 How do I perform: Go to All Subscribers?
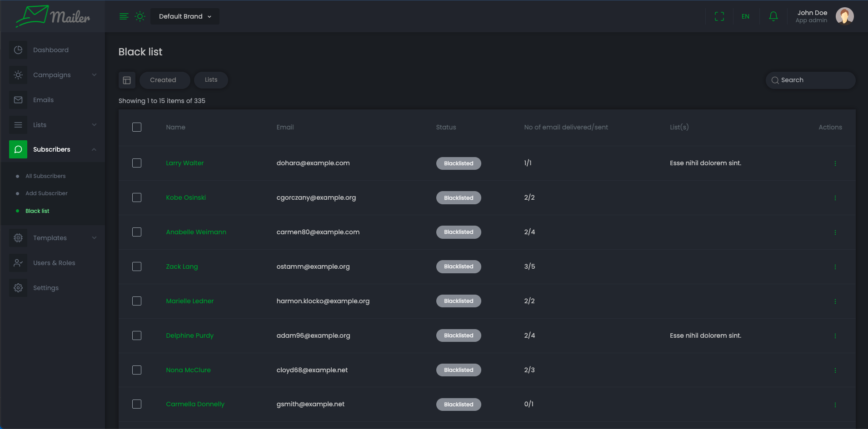(x=45, y=176)
